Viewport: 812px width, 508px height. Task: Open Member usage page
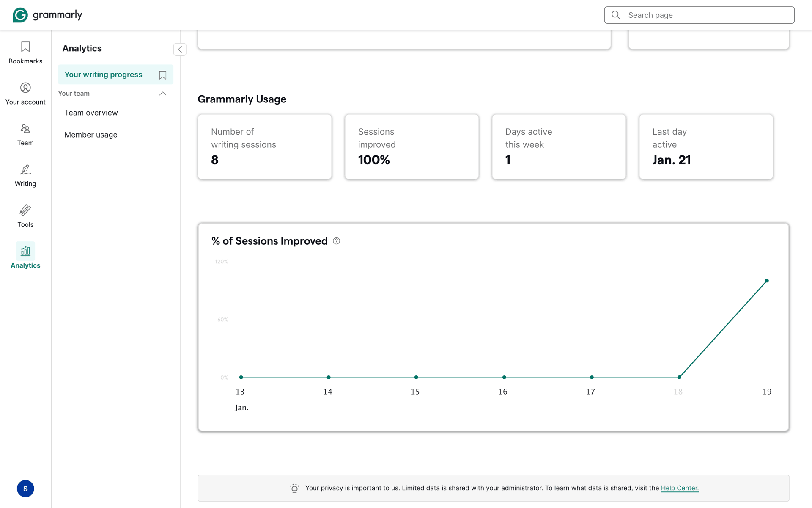[91, 135]
